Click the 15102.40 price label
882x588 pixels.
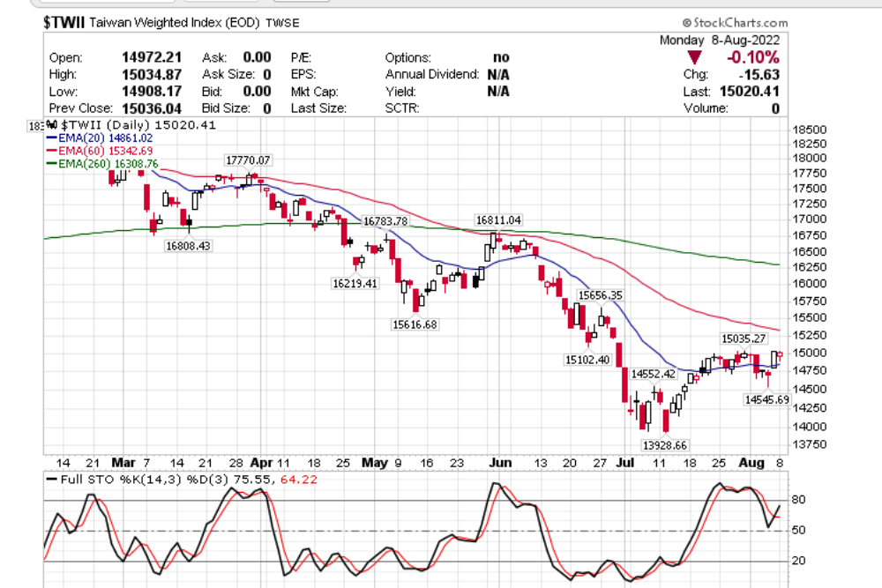pos(587,359)
